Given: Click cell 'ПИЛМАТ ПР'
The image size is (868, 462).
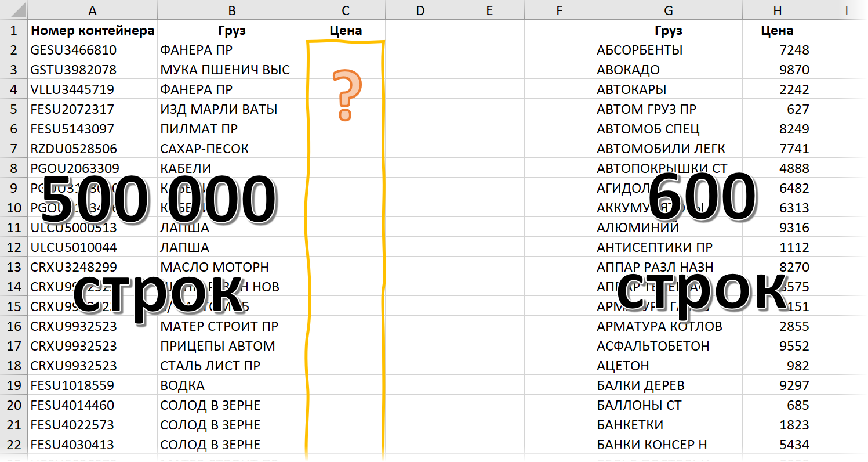Looking at the screenshot, I should [x=231, y=129].
